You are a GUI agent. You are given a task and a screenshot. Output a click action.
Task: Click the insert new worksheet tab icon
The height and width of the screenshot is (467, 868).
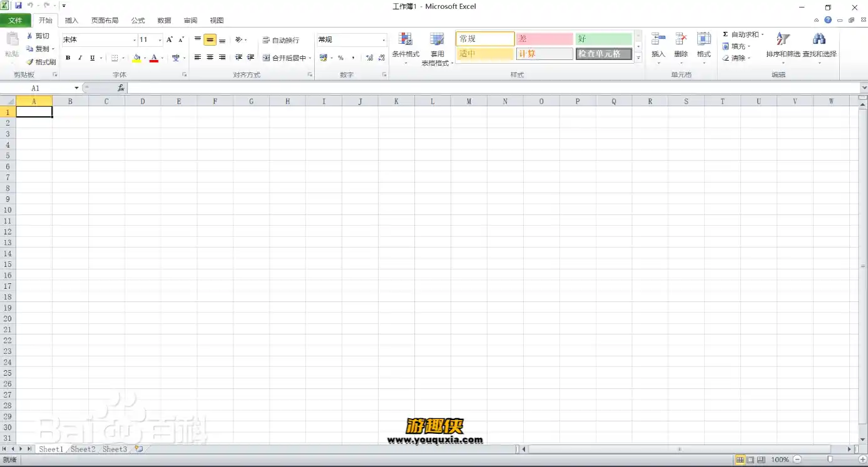coord(139,449)
